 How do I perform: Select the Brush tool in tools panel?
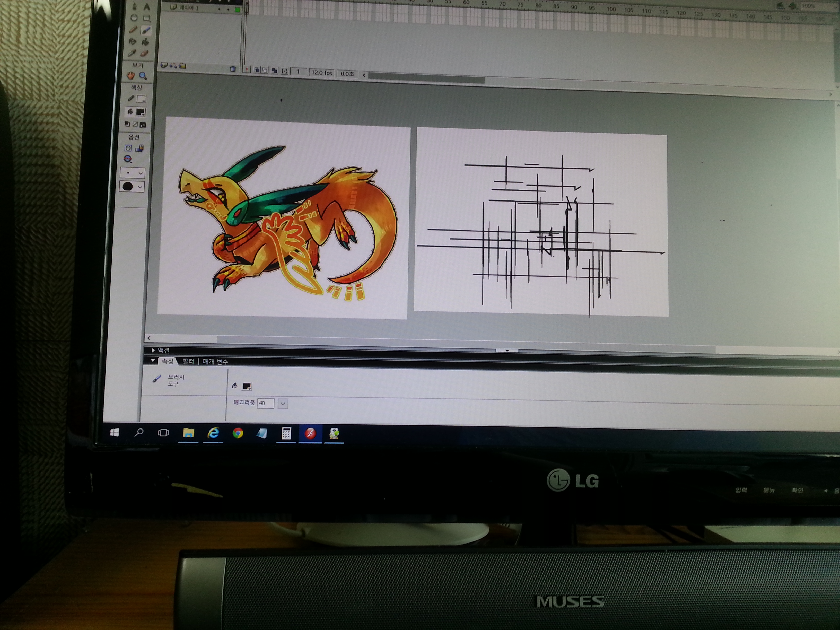pyautogui.click(x=146, y=30)
